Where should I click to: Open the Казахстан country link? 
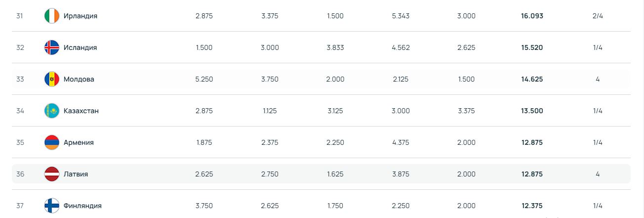click(x=81, y=111)
